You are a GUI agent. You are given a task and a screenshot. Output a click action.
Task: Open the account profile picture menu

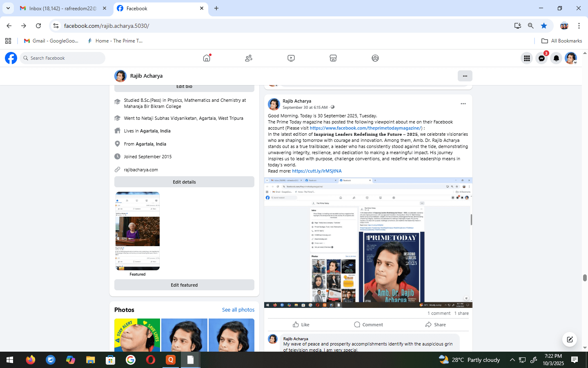(x=570, y=58)
